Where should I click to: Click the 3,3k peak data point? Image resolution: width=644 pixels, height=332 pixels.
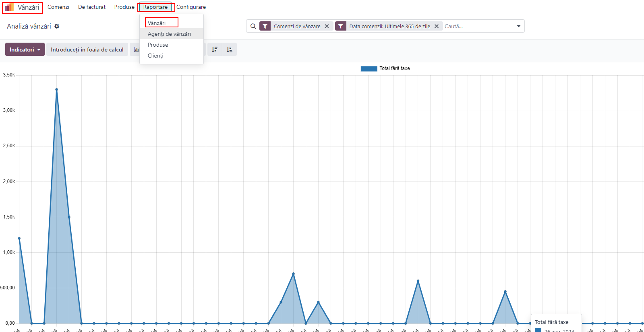tap(56, 89)
